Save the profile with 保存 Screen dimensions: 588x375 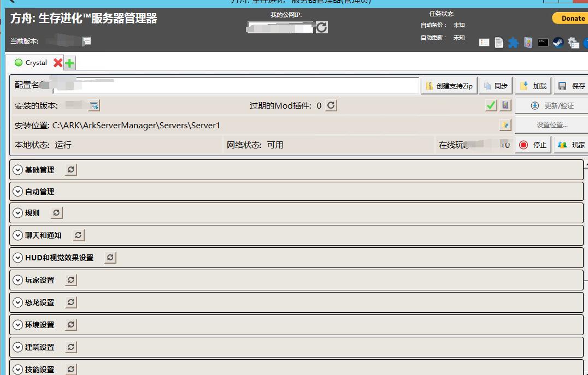click(572, 86)
